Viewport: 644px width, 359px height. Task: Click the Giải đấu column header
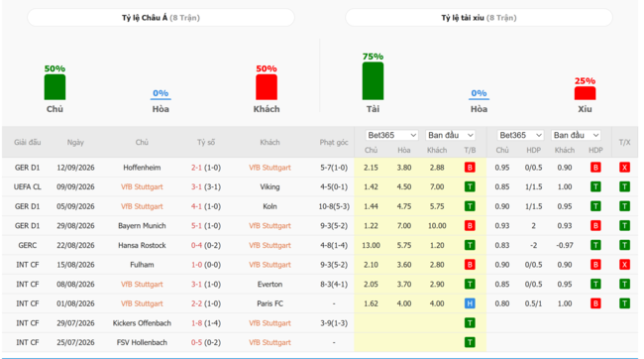[28, 142]
